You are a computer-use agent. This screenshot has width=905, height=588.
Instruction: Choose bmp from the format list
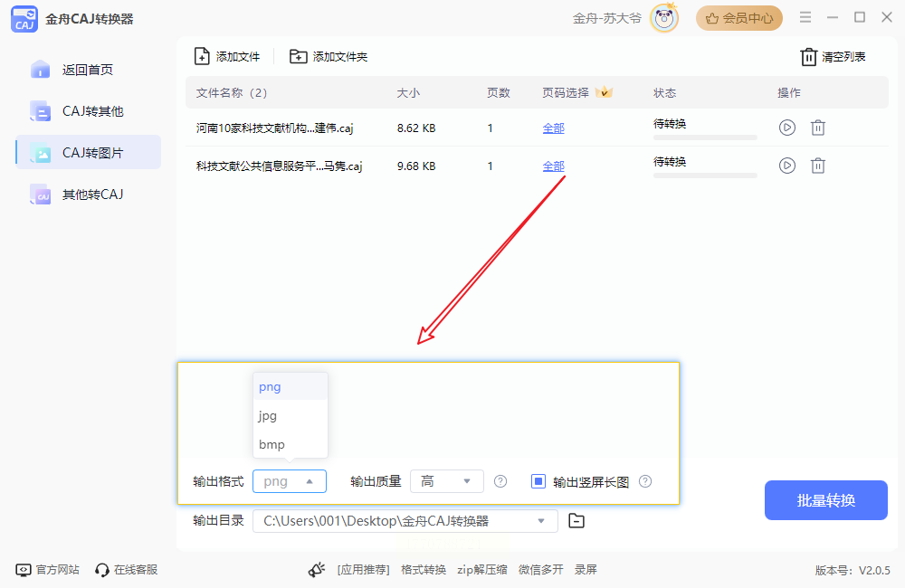click(x=291, y=444)
